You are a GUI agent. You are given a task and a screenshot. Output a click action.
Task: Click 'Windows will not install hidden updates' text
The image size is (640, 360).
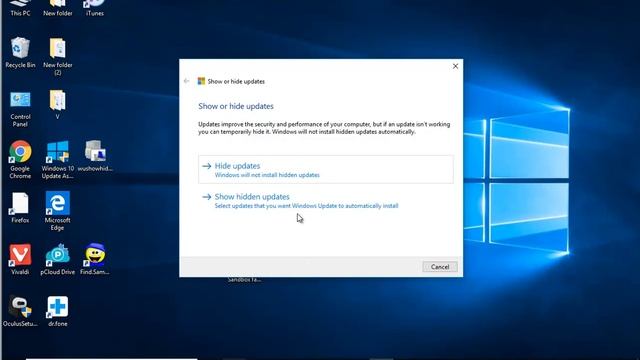tap(267, 175)
